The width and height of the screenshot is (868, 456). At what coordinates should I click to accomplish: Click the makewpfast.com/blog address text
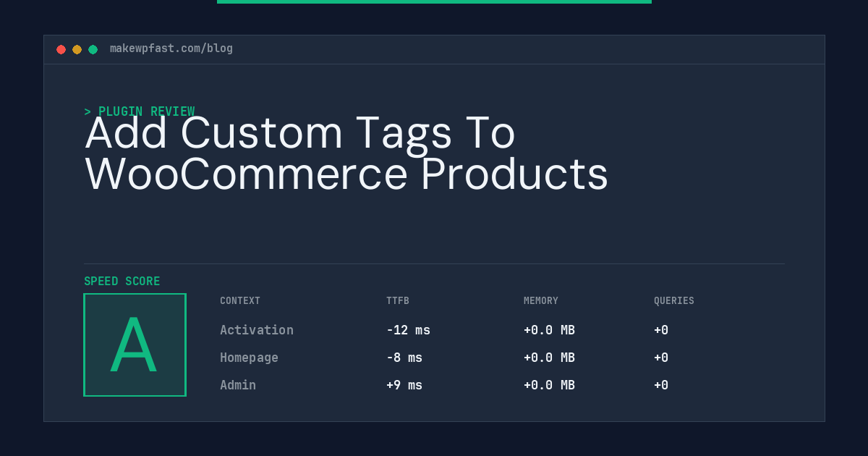(171, 48)
